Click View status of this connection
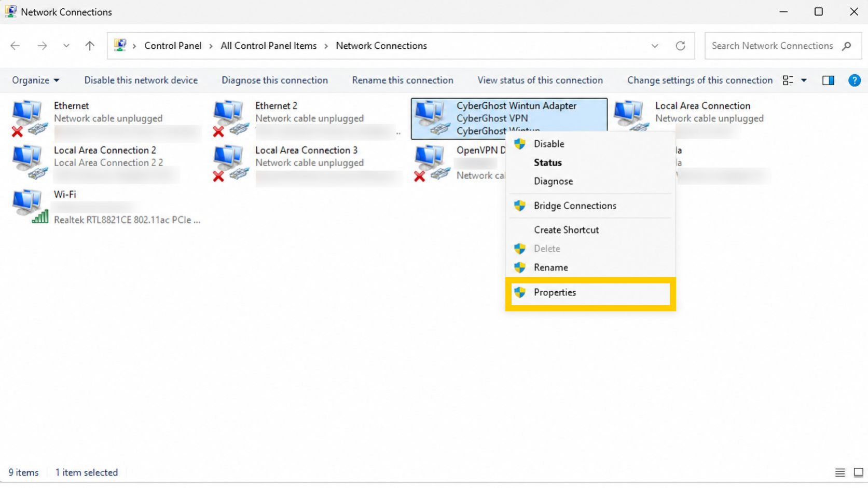The width and height of the screenshot is (868, 488). point(540,80)
